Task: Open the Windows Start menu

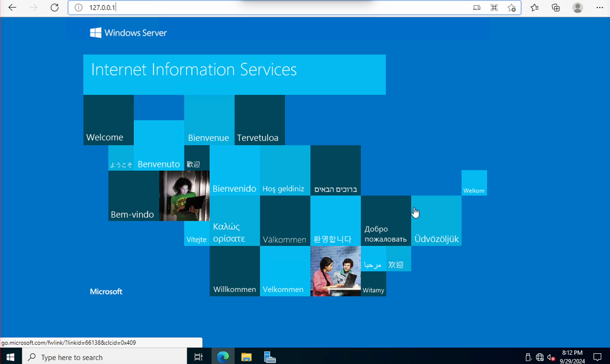Action: (10, 357)
